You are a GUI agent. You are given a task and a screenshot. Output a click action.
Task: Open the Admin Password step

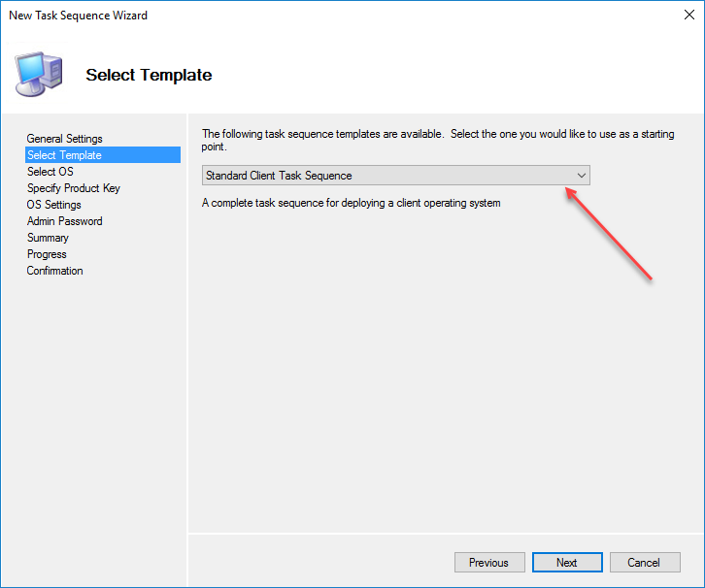(x=64, y=221)
